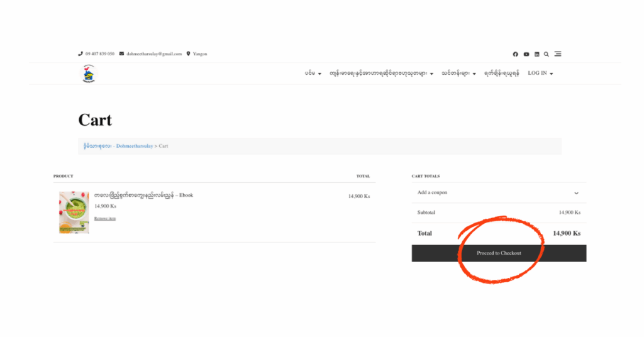Viewport: 644px width, 337px height.
Task: Expand the သင်တန်းများ menu dropdown
Action: tap(458, 74)
